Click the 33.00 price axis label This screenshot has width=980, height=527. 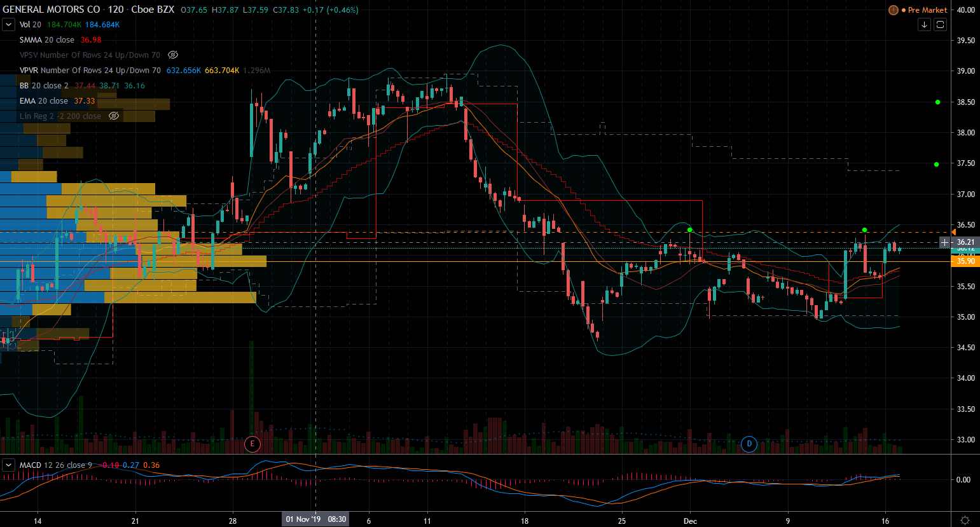966,440
